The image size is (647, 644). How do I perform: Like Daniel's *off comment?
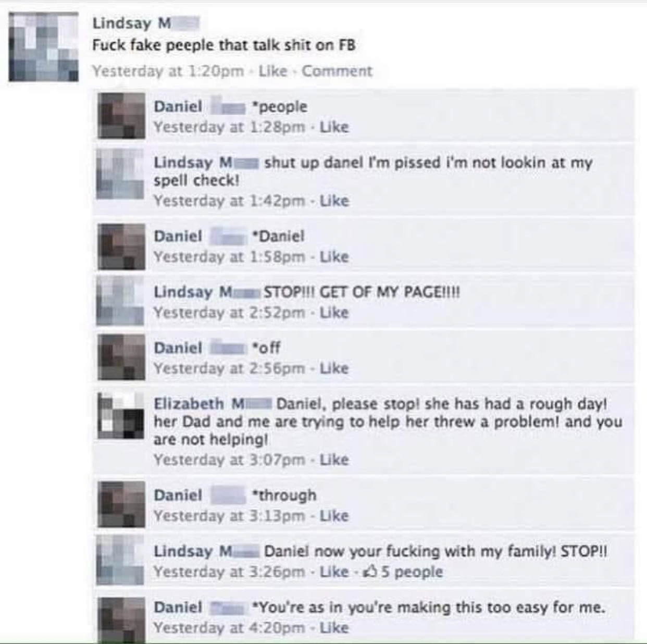point(334,368)
